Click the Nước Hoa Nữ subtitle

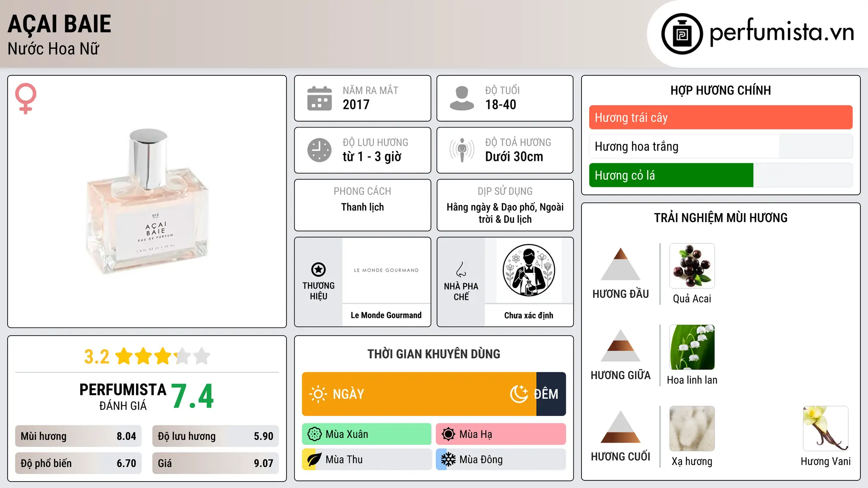click(53, 49)
